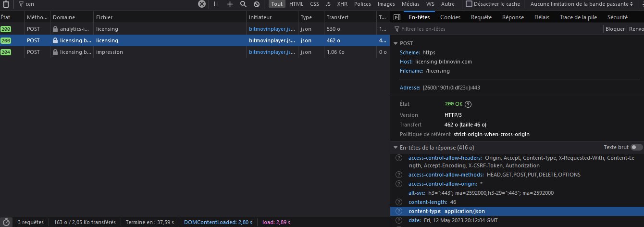This screenshot has height=227, width=644.
Task: Pause network recording
Action: [x=216, y=4]
